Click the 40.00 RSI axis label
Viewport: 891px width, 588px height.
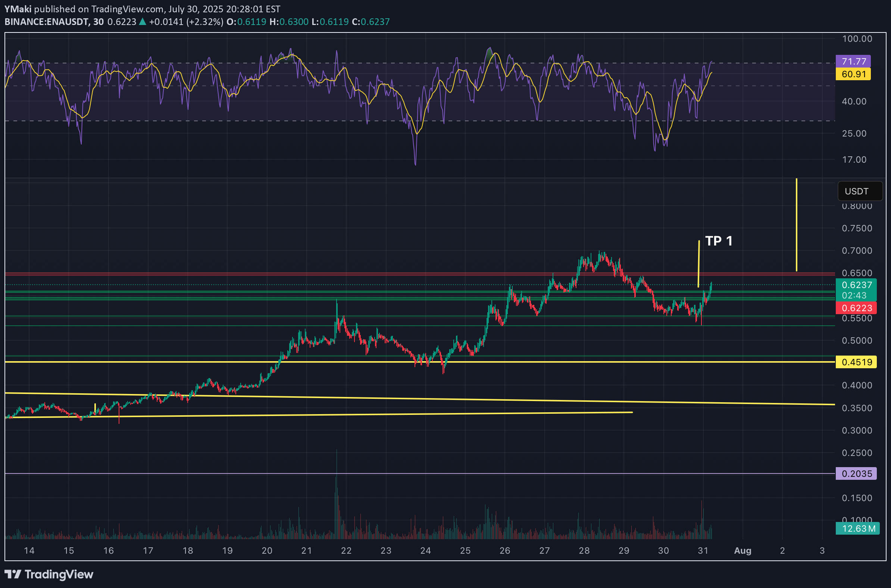click(854, 101)
